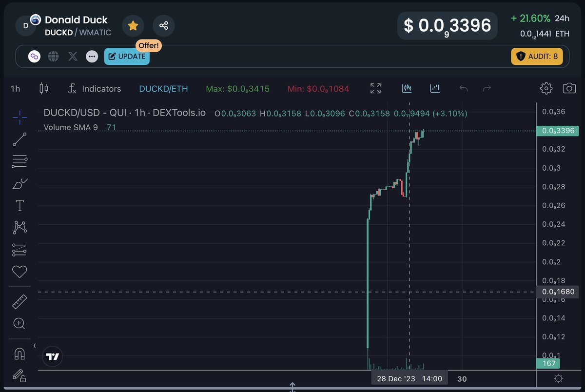
Task: Add Donald Duck to favorites star
Action: click(x=133, y=26)
